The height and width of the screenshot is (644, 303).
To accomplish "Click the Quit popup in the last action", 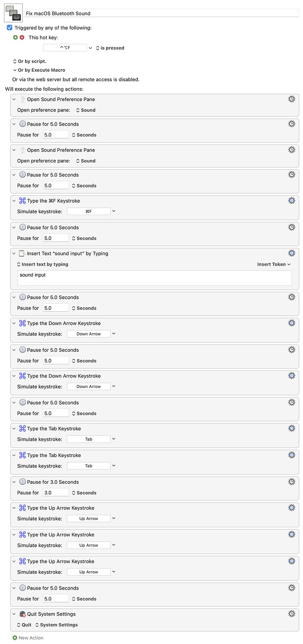I will pyautogui.click(x=24, y=625).
